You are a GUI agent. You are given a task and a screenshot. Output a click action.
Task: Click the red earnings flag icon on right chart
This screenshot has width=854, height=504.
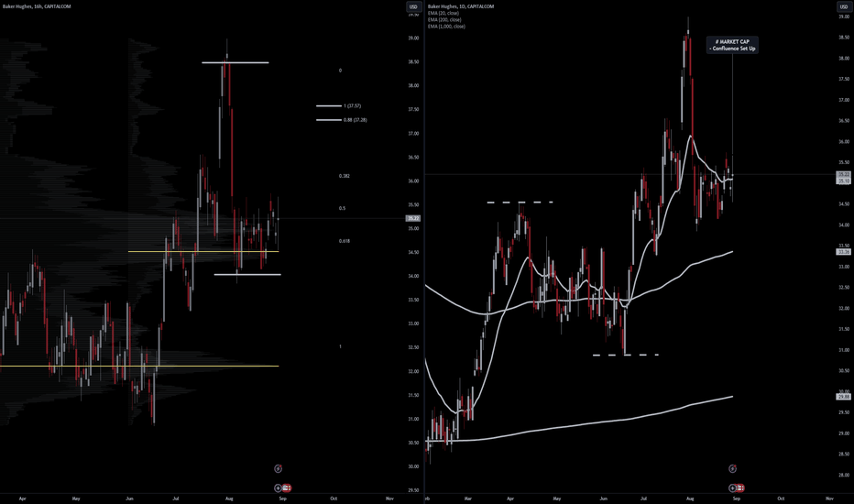(x=740, y=488)
